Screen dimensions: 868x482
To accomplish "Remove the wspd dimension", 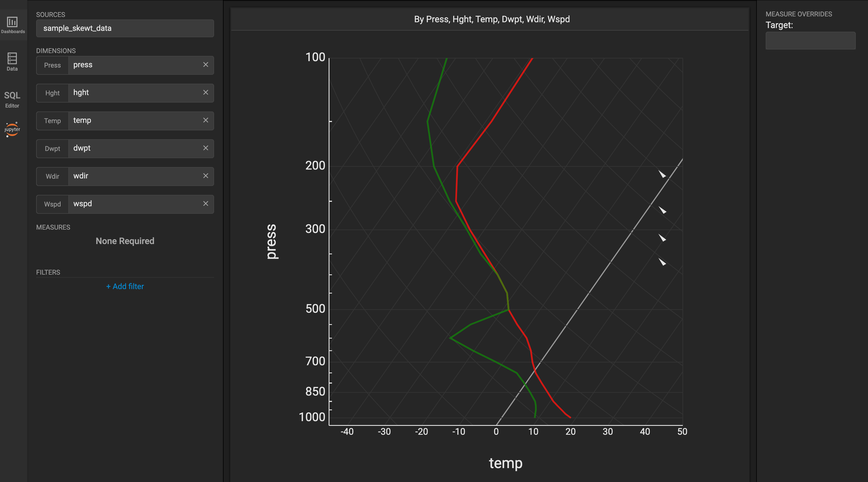I will (x=205, y=204).
